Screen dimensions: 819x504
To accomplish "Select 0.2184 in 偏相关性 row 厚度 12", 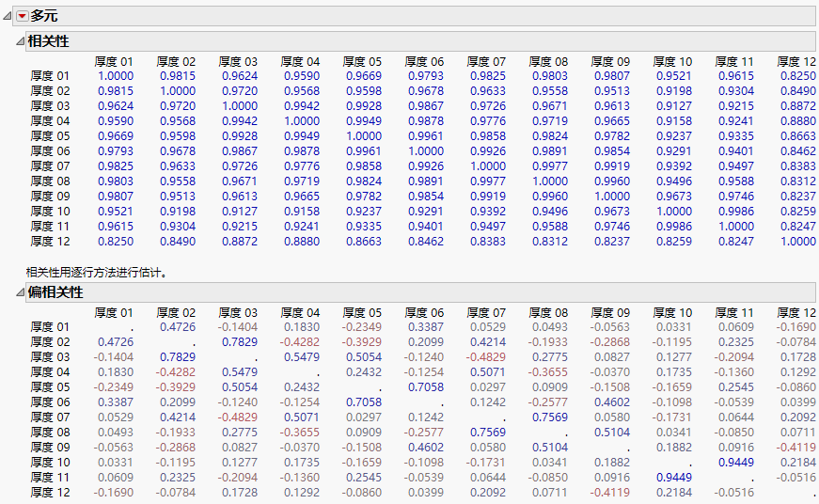I will [x=674, y=493].
